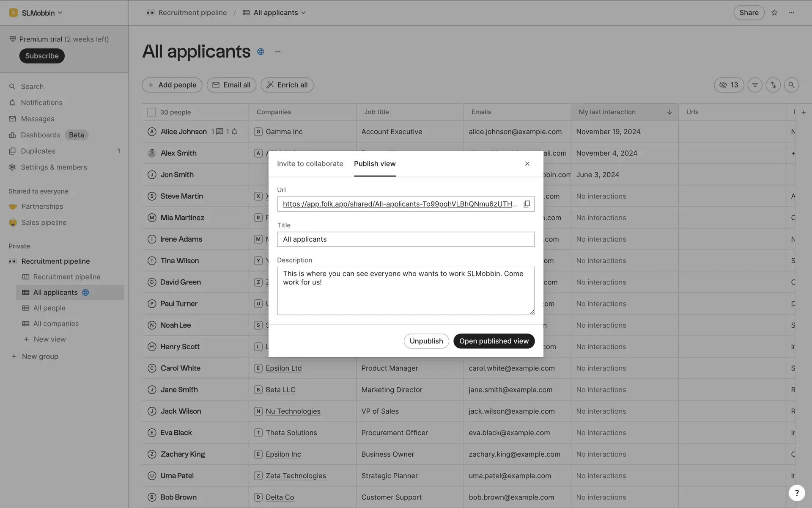This screenshot has height=508, width=812.
Task: Click into the Title input field
Action: [405, 239]
